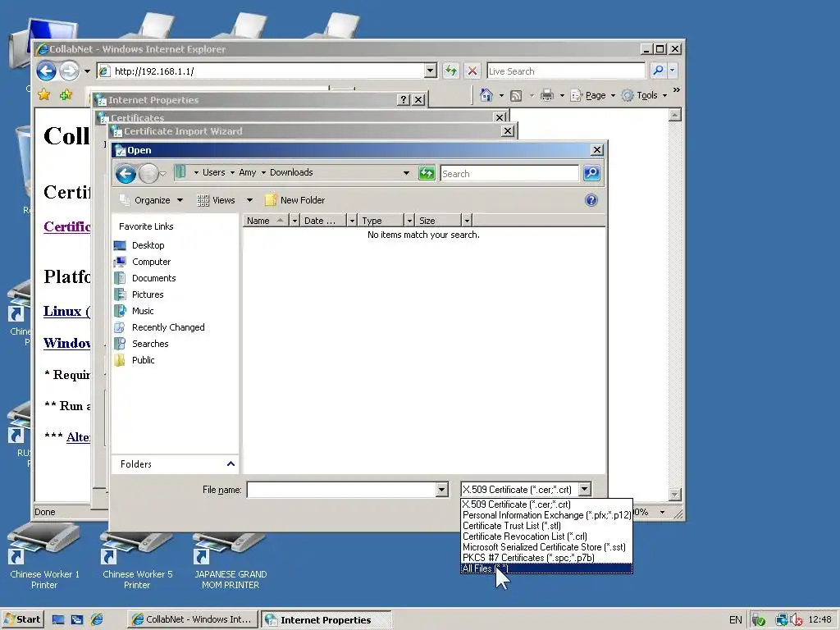The image size is (840, 630).
Task: Create a New Folder
Action: coord(295,200)
